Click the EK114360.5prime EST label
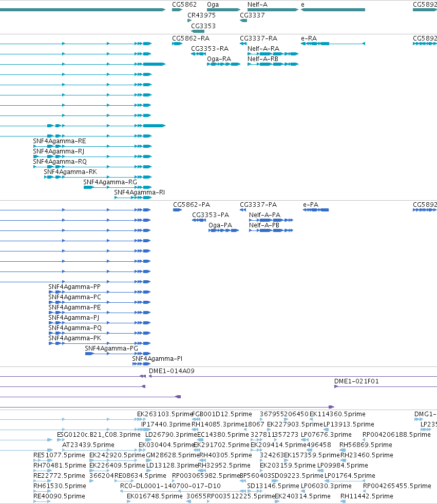The width and height of the screenshot is (437, 504). tap(338, 414)
